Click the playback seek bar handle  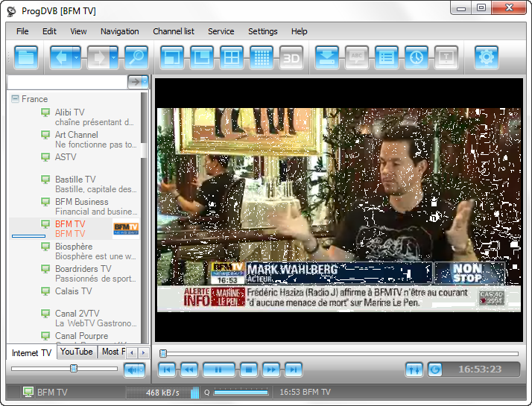point(163,354)
